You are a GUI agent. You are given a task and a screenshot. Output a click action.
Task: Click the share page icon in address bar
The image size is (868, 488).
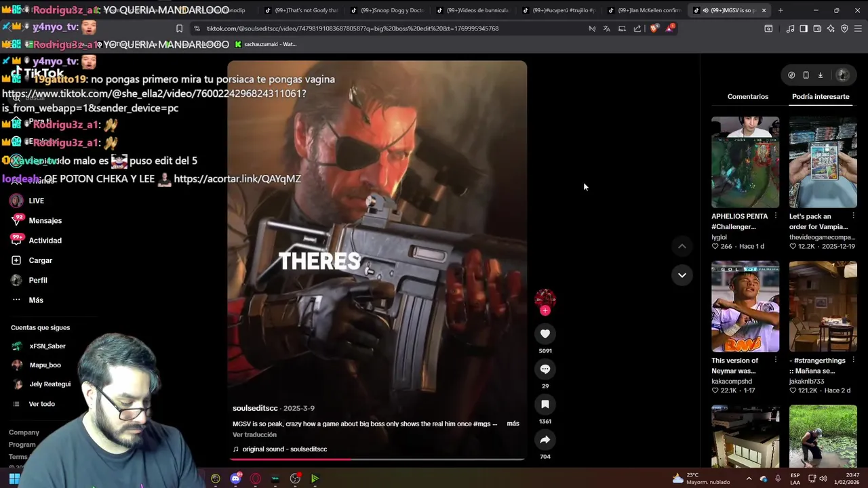[637, 28]
